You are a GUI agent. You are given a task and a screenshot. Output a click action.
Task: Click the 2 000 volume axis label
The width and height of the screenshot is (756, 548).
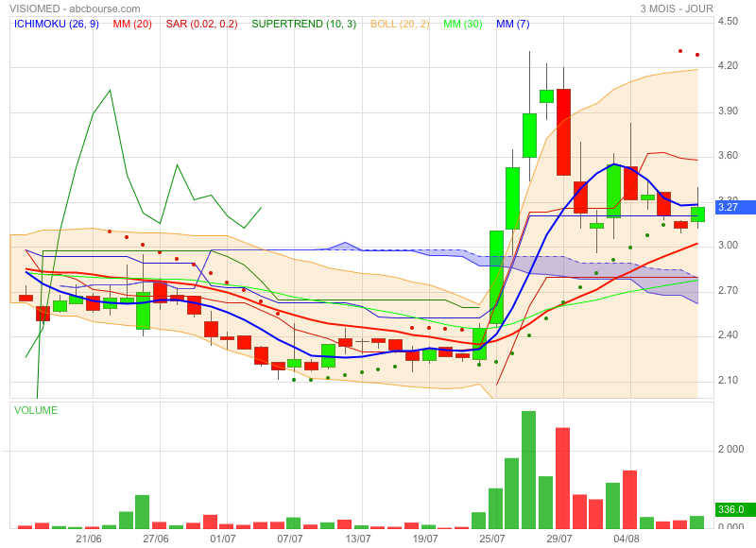pyautogui.click(x=730, y=449)
